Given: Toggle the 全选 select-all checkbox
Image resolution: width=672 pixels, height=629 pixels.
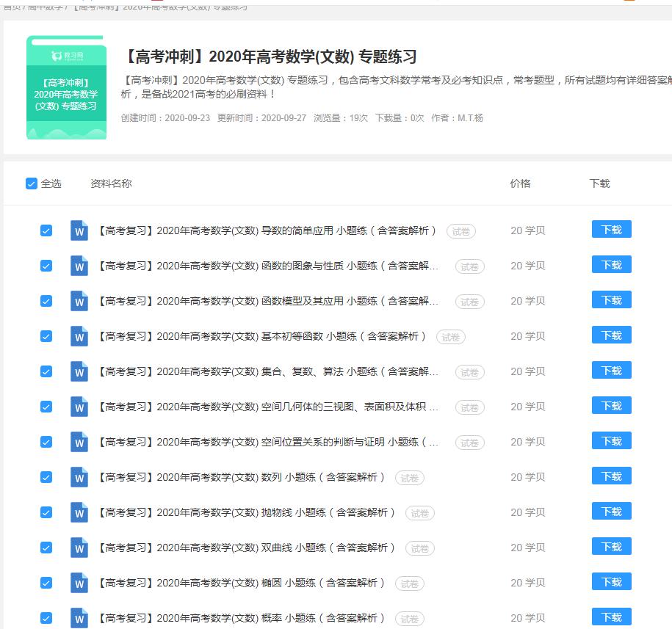Looking at the screenshot, I should tap(31, 184).
